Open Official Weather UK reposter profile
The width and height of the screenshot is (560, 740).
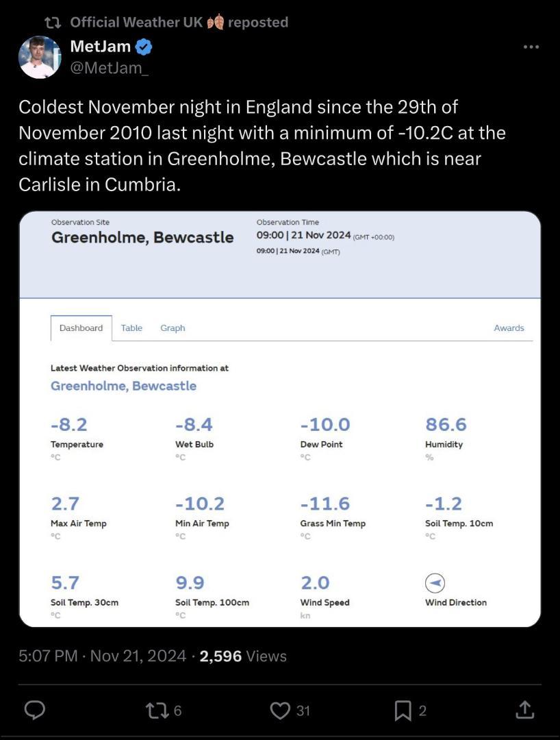coord(136,22)
